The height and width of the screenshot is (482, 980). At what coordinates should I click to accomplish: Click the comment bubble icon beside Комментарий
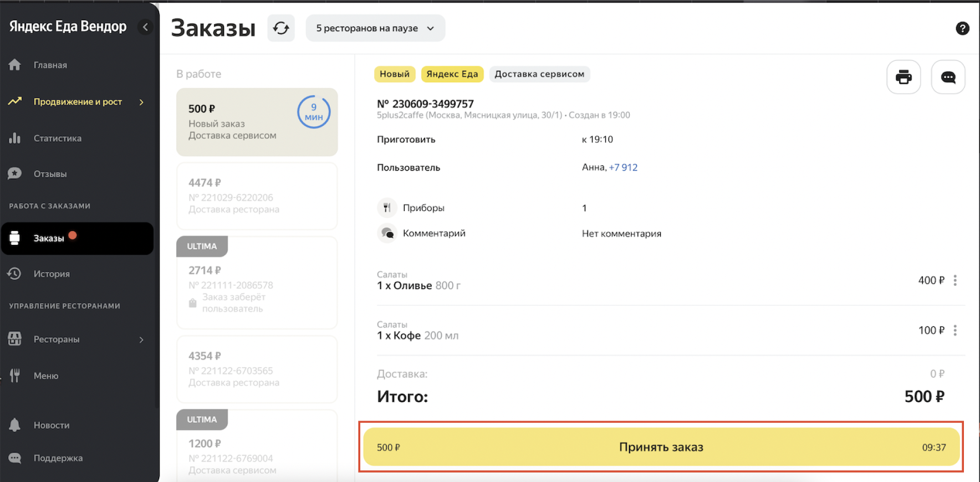387,233
